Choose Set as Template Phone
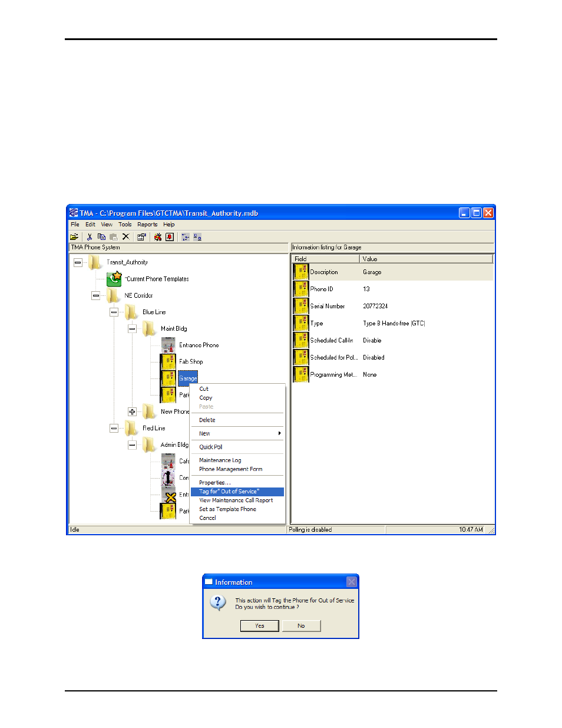The height and width of the screenshot is (728, 562). [x=227, y=509]
